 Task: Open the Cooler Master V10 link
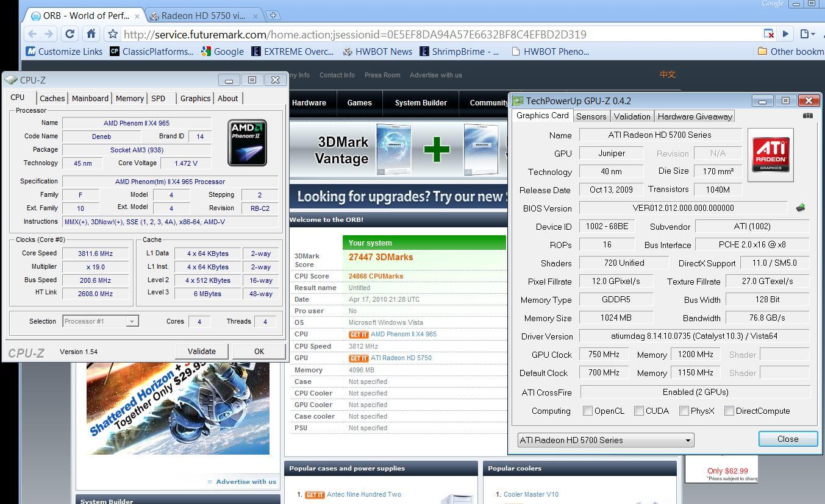tap(531, 495)
